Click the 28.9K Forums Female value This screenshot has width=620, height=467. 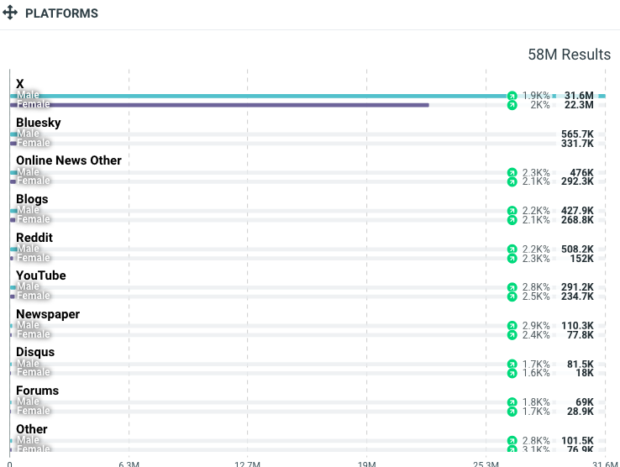(580, 412)
